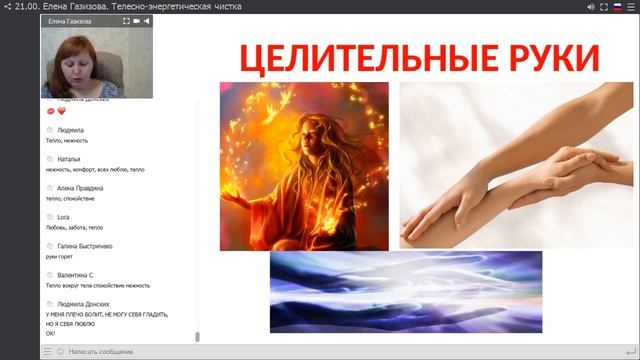This screenshot has width=640, height=360.
Task: Toggle the presenter panel speaker icon
Action: (146, 21)
